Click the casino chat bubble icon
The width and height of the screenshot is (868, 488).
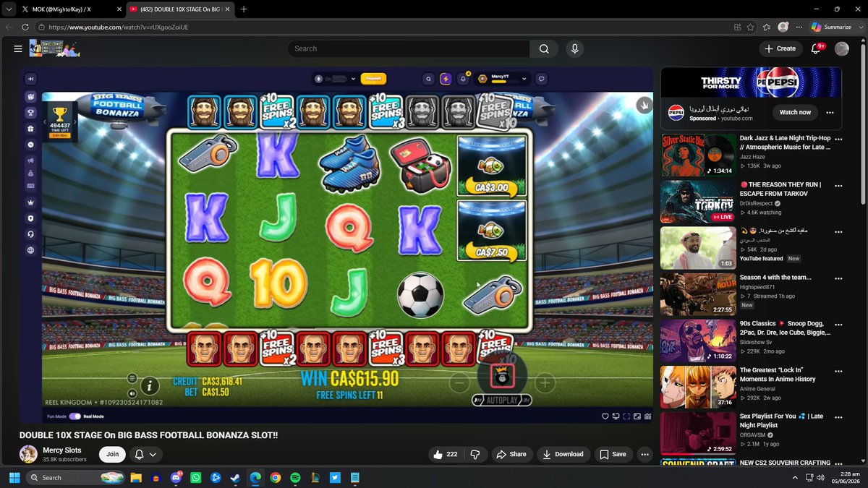[541, 79]
